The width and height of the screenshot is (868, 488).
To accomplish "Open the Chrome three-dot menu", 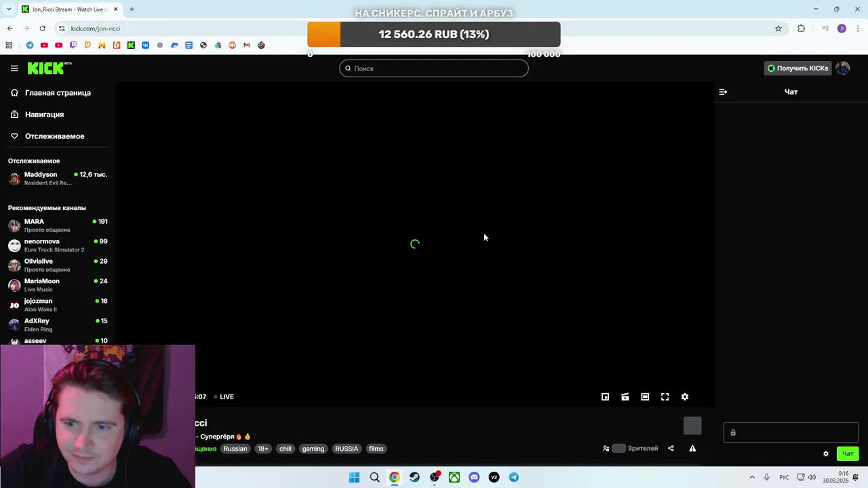I will (x=859, y=28).
